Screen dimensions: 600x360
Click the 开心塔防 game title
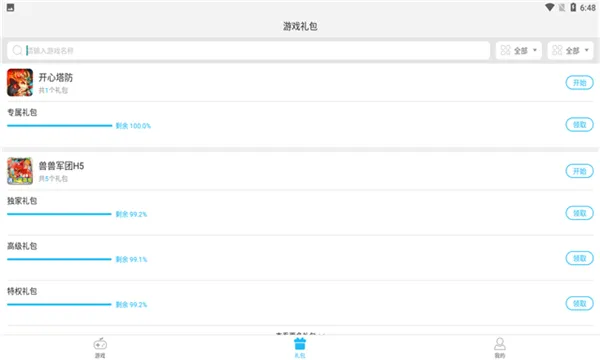(x=55, y=78)
